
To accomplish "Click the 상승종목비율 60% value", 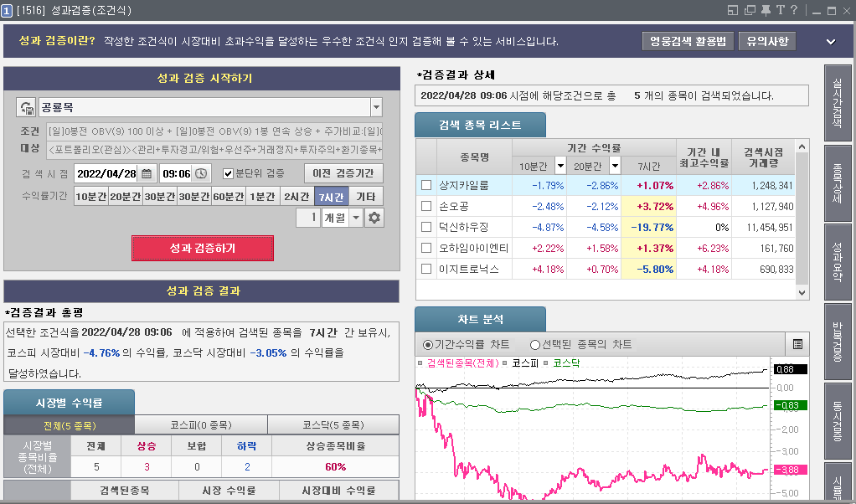I will [x=335, y=467].
